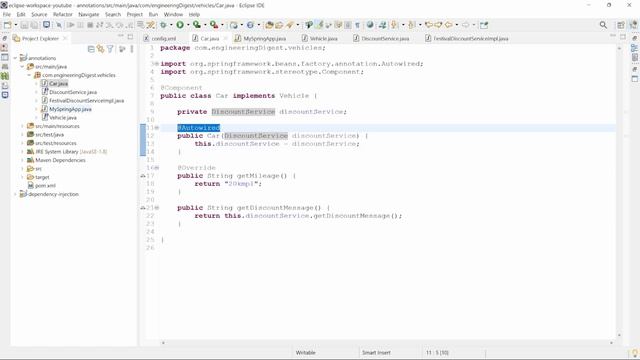This screenshot has width=640, height=360.
Task: Click Collapse All in Project Explorer
Action: tap(91, 49)
